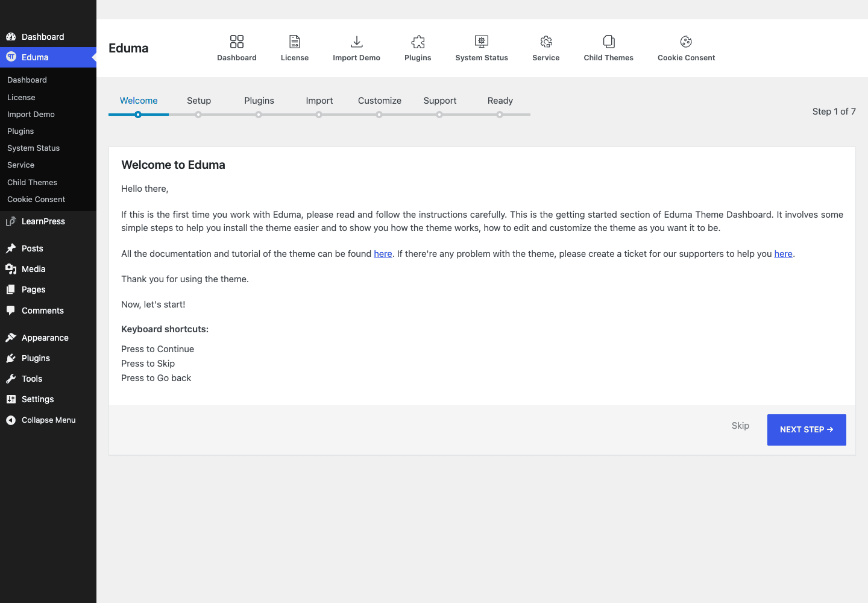This screenshot has height=603, width=868.
Task: Open Child Themes in sidebar submenu
Action: 32,182
